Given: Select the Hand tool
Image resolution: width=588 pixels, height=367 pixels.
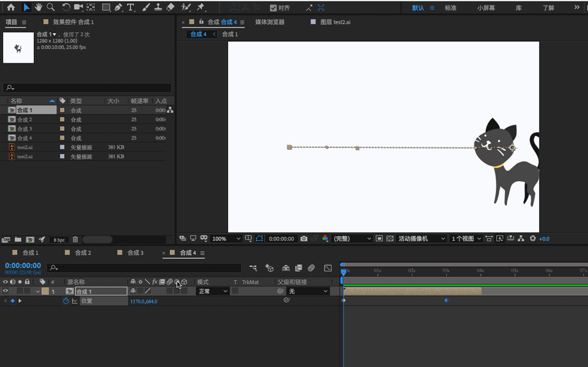Looking at the screenshot, I should (39, 7).
